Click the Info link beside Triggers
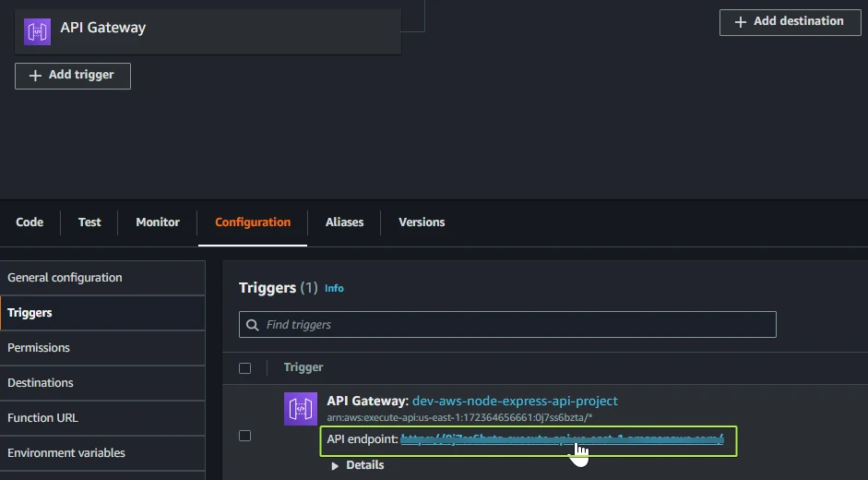Screen dimensions: 868x480 pos(334,289)
